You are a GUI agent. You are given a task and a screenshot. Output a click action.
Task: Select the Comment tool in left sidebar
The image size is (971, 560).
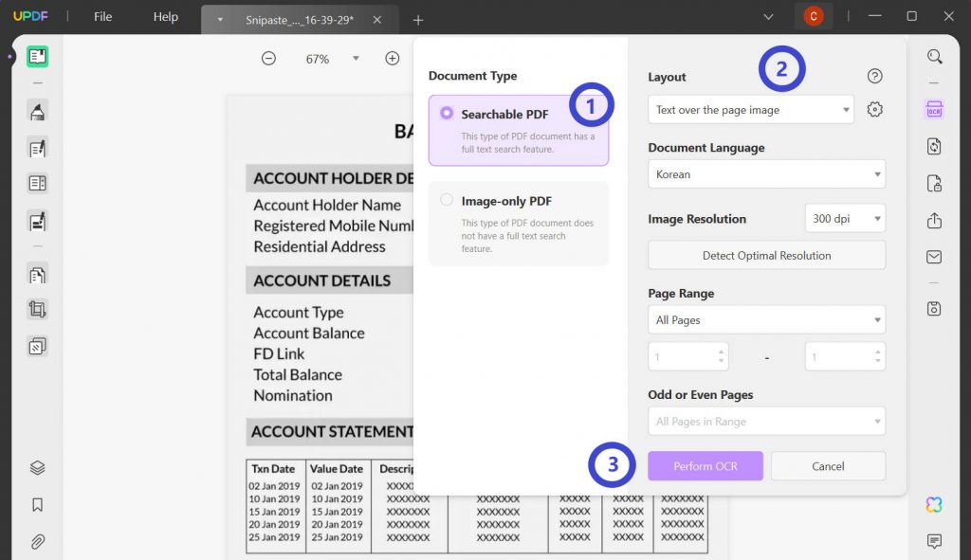click(36, 112)
